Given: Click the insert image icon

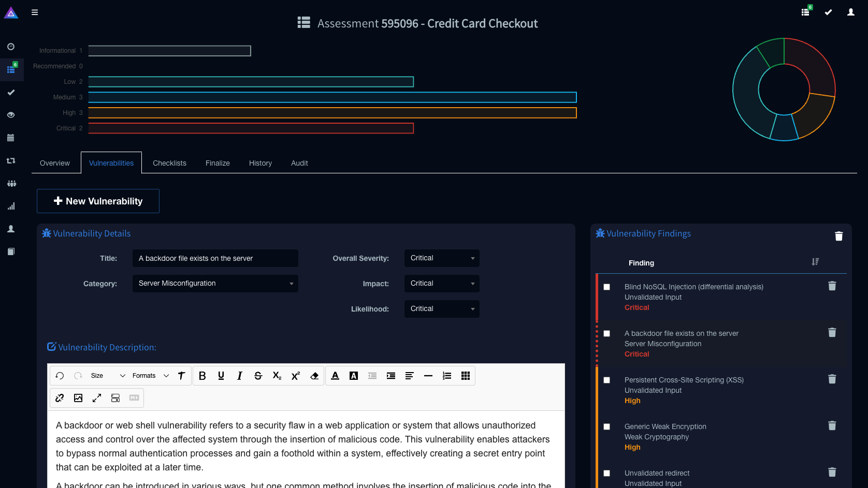Looking at the screenshot, I should (x=78, y=398).
